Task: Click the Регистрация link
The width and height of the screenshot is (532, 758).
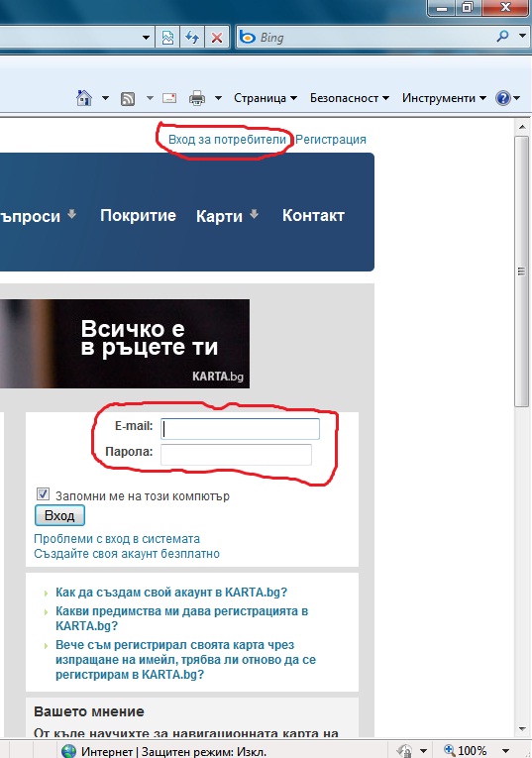Action: pyautogui.click(x=331, y=140)
